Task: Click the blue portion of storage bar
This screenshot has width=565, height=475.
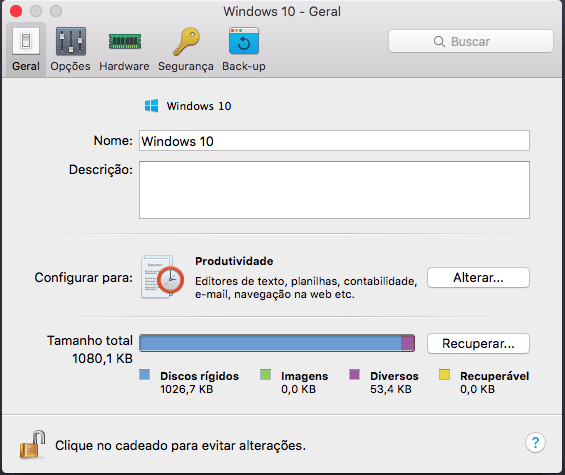Action: pyautogui.click(x=270, y=343)
